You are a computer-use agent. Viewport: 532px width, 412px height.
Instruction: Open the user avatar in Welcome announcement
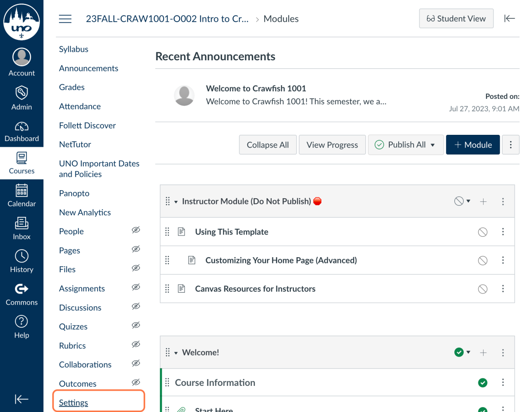click(184, 95)
